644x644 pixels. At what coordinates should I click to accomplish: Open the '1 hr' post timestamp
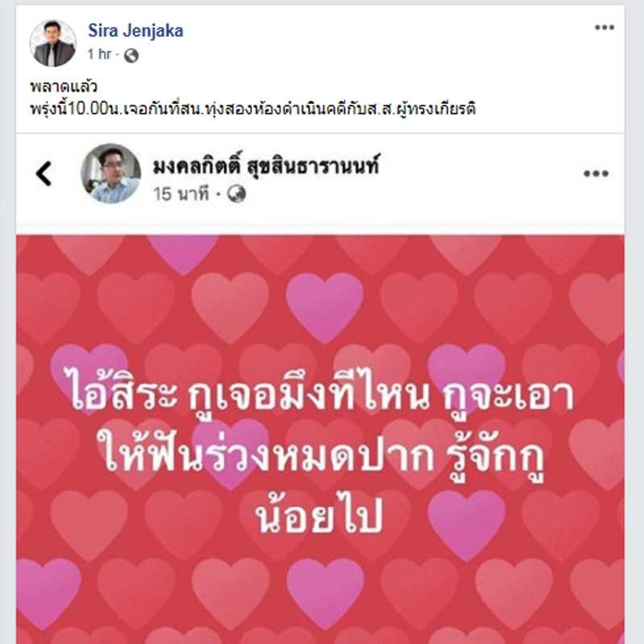[99, 54]
